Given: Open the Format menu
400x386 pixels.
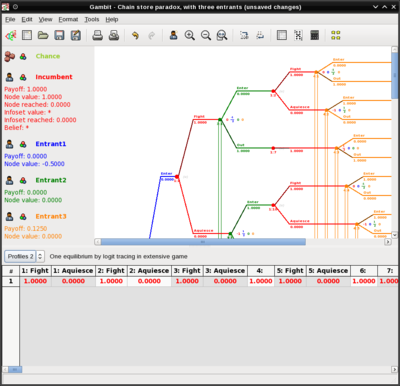Looking at the screenshot, I should click(x=68, y=19).
